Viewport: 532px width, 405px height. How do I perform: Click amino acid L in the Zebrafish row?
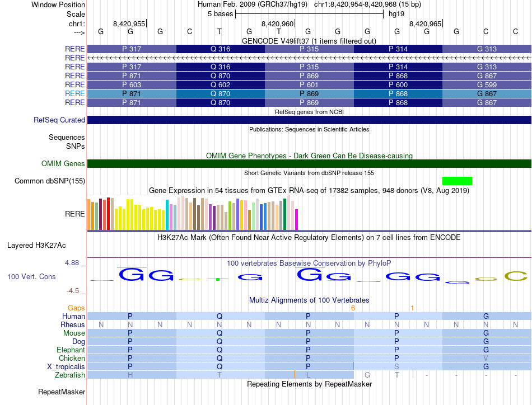coord(308,375)
